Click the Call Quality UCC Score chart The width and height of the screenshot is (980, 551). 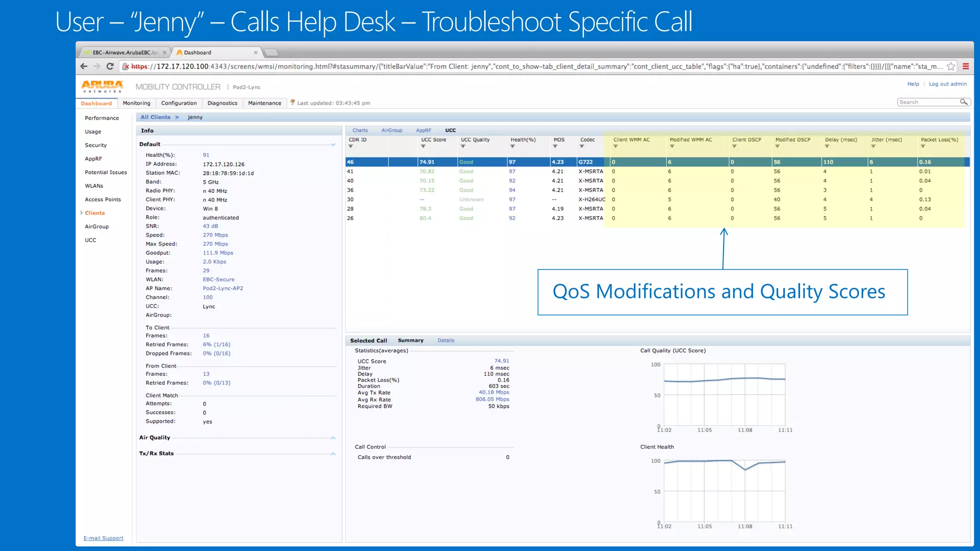(724, 395)
